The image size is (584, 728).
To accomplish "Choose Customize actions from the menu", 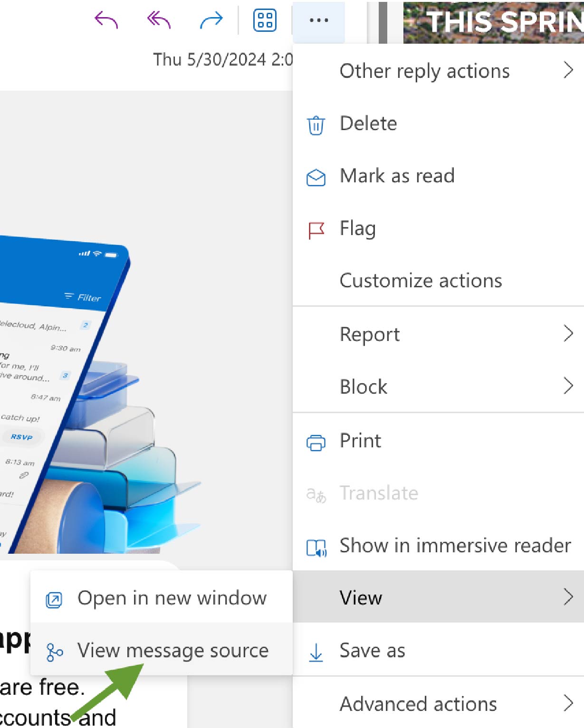I will (421, 281).
